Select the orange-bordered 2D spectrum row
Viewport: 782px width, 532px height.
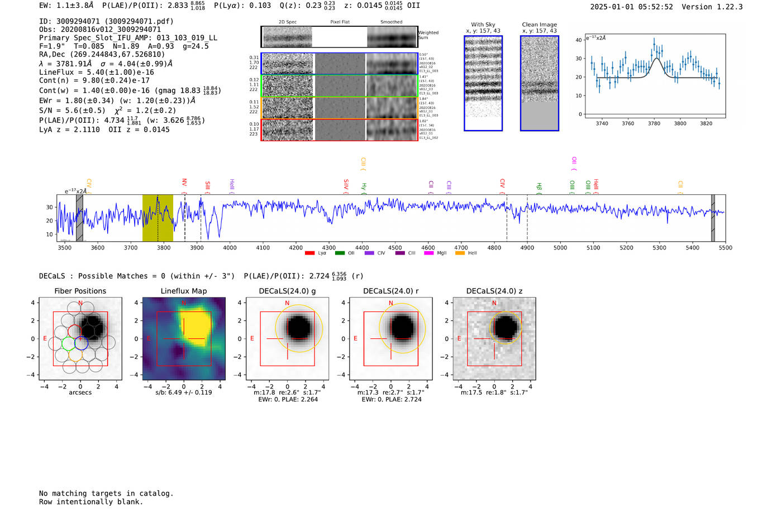coord(340,108)
